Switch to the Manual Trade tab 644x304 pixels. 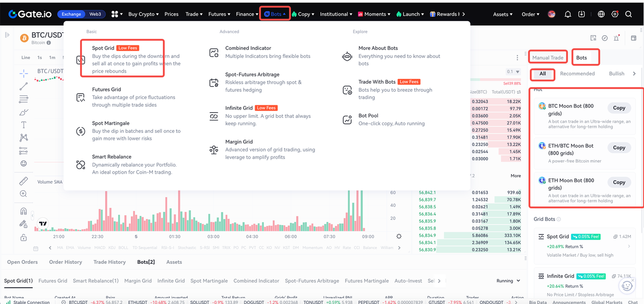(x=548, y=57)
